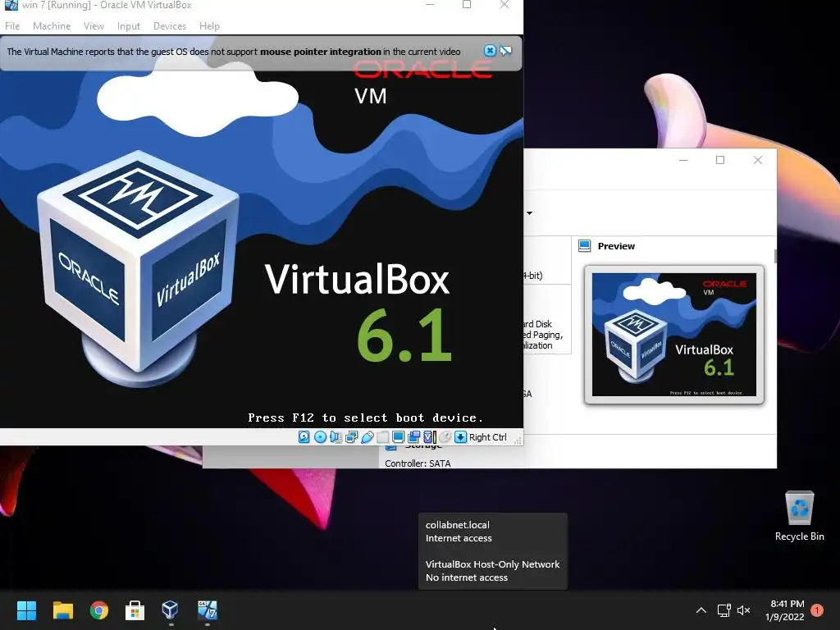Click the Manager details pane scrollbar
840x630 pixels.
pyautogui.click(x=774, y=256)
